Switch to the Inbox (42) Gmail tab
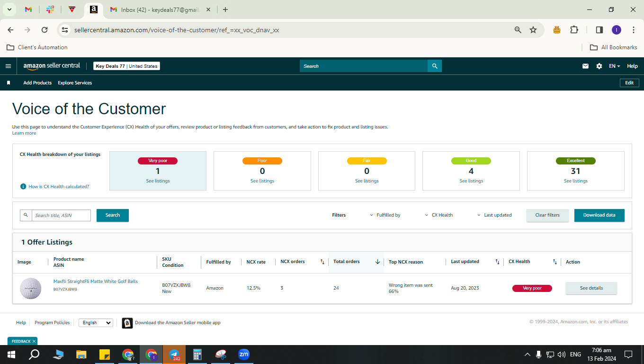 [160, 9]
